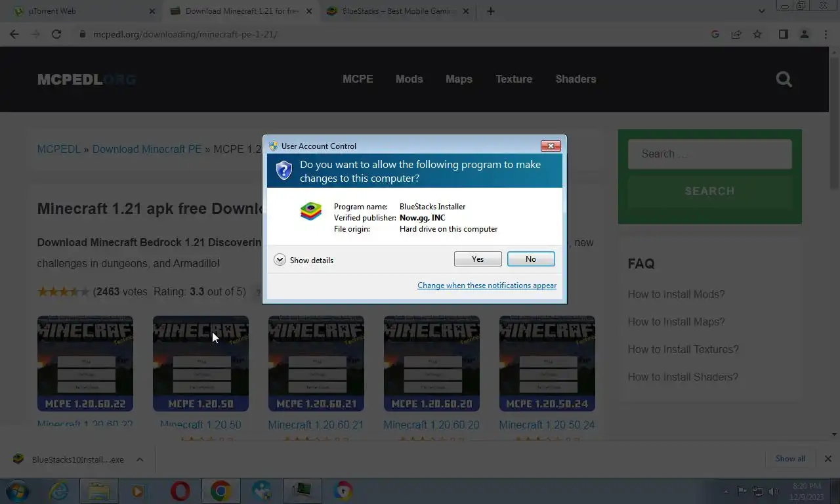
Task: Click the shield question icon in UAC banner
Action: pos(283,171)
